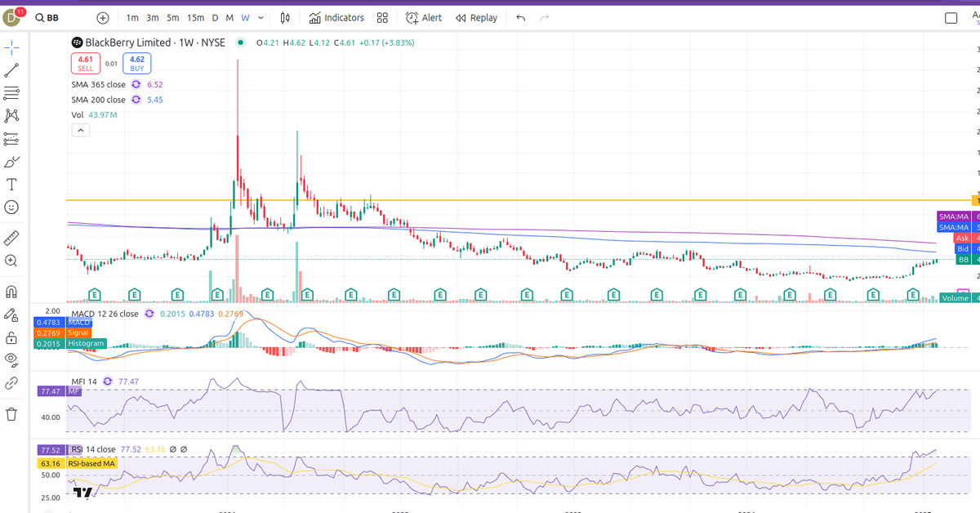Screen dimensions: 980x513
Task: Switch to daily D timeframe
Action: (216, 18)
